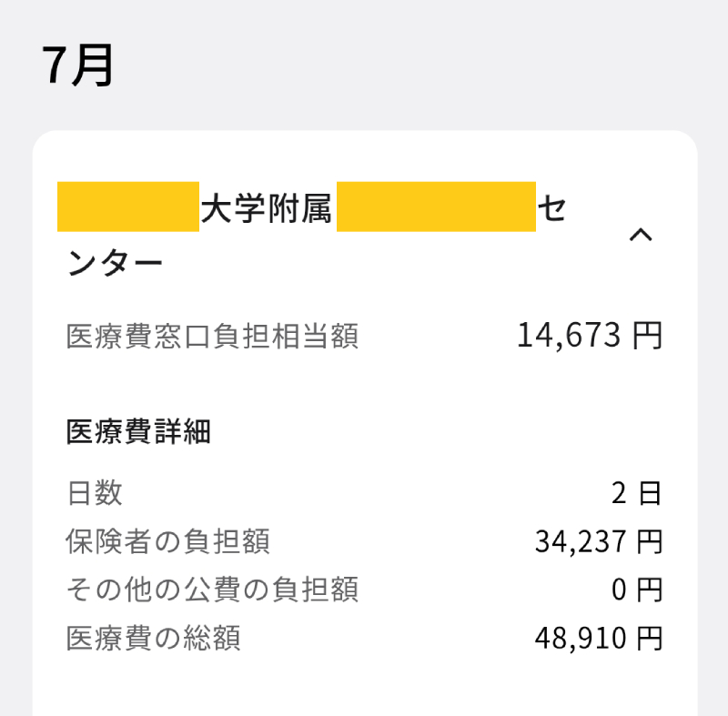The image size is (728, 716).
Task: Click the 保険者の負担額 label
Action: point(168,541)
